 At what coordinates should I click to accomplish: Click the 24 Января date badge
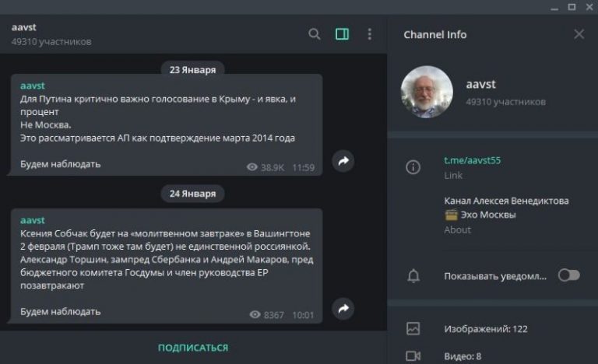192,194
